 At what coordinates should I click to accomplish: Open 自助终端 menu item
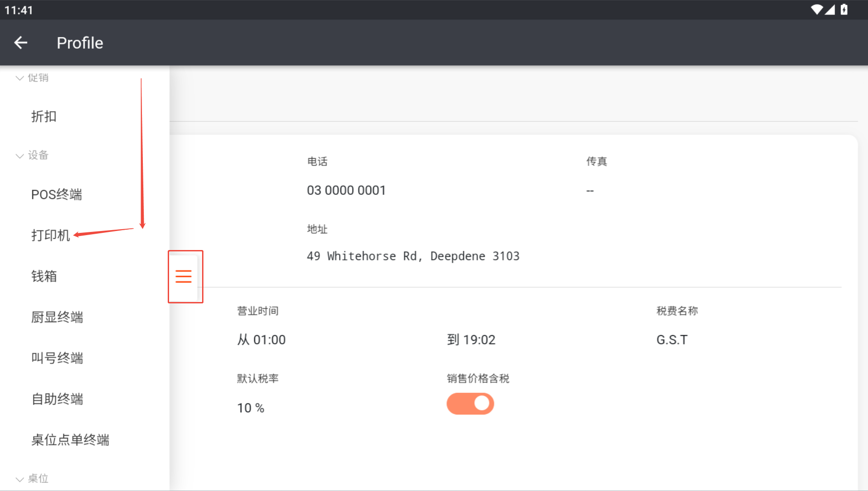tap(57, 399)
